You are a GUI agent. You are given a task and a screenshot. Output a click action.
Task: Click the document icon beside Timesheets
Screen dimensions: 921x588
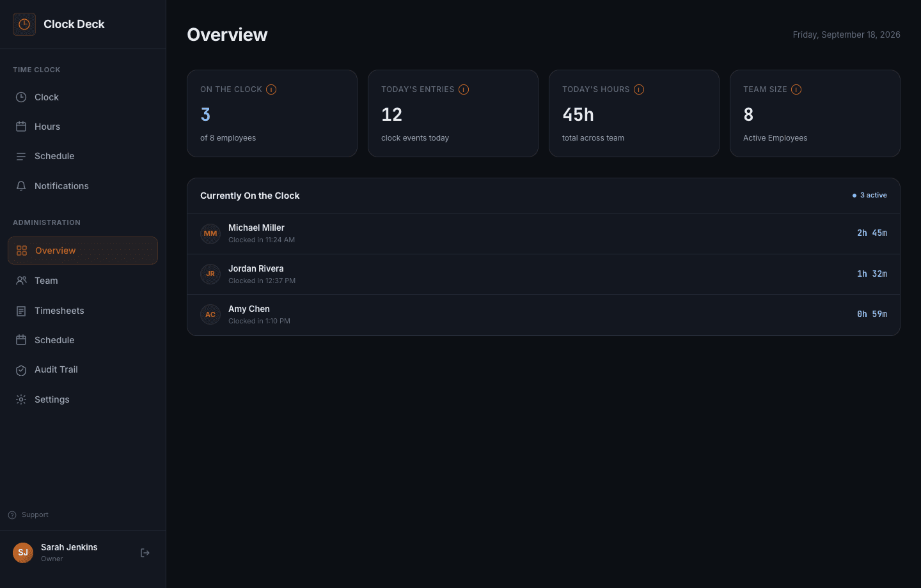point(21,311)
